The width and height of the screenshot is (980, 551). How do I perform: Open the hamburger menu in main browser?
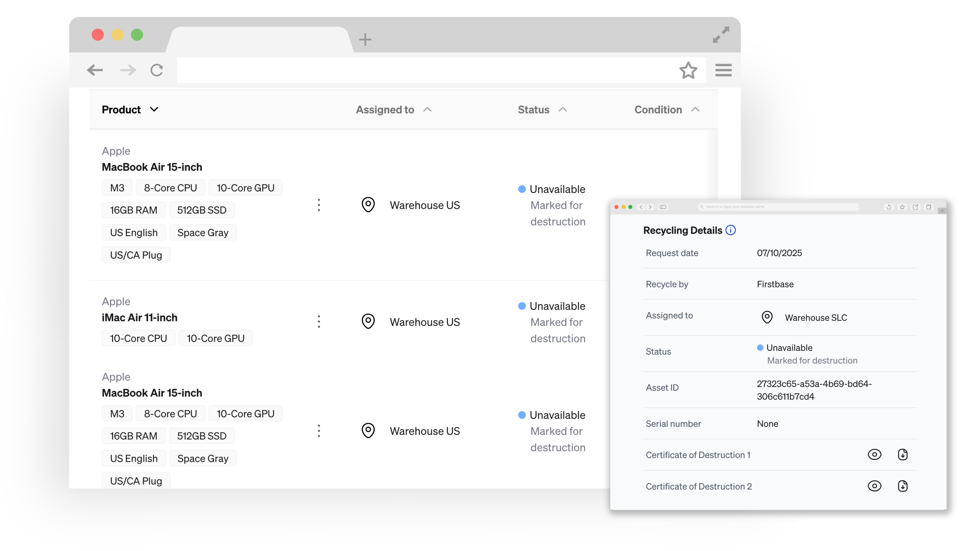(x=723, y=70)
